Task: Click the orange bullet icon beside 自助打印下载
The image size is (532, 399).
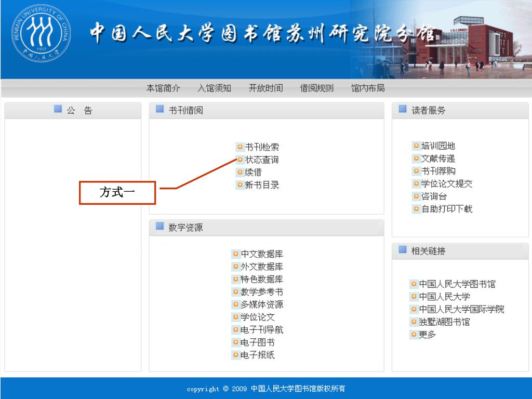Action: pyautogui.click(x=416, y=209)
